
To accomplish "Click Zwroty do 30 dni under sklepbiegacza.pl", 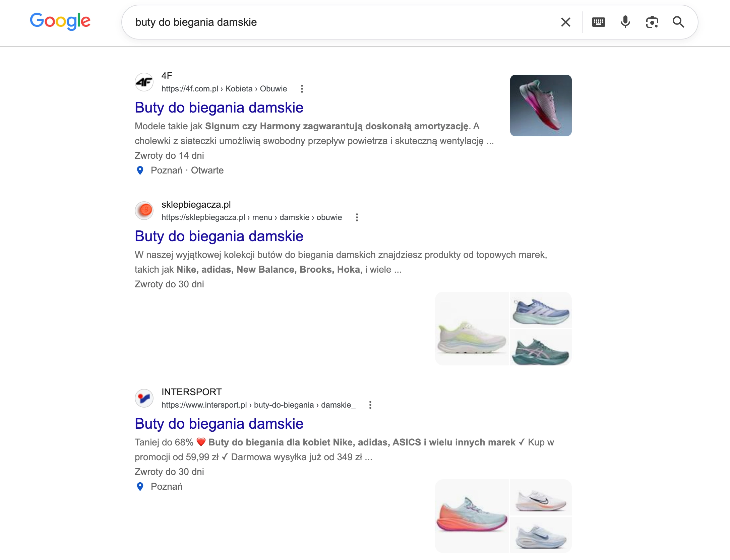I will point(169,284).
